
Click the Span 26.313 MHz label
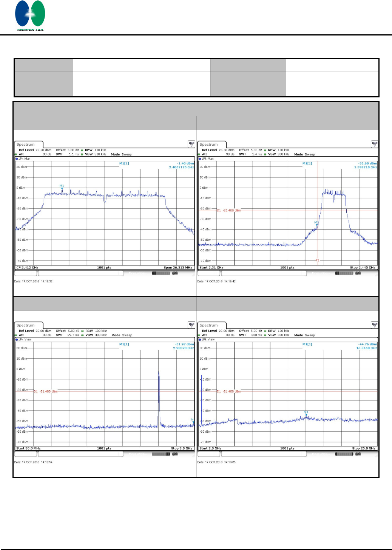point(178,268)
